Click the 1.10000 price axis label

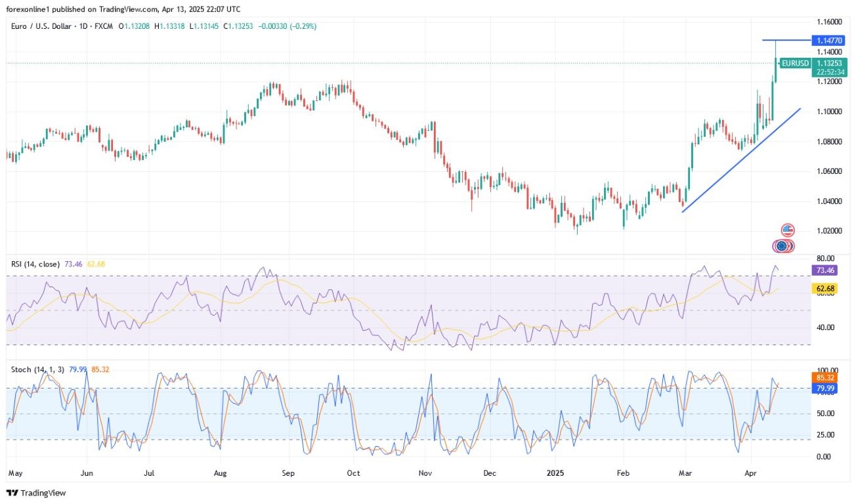829,112
